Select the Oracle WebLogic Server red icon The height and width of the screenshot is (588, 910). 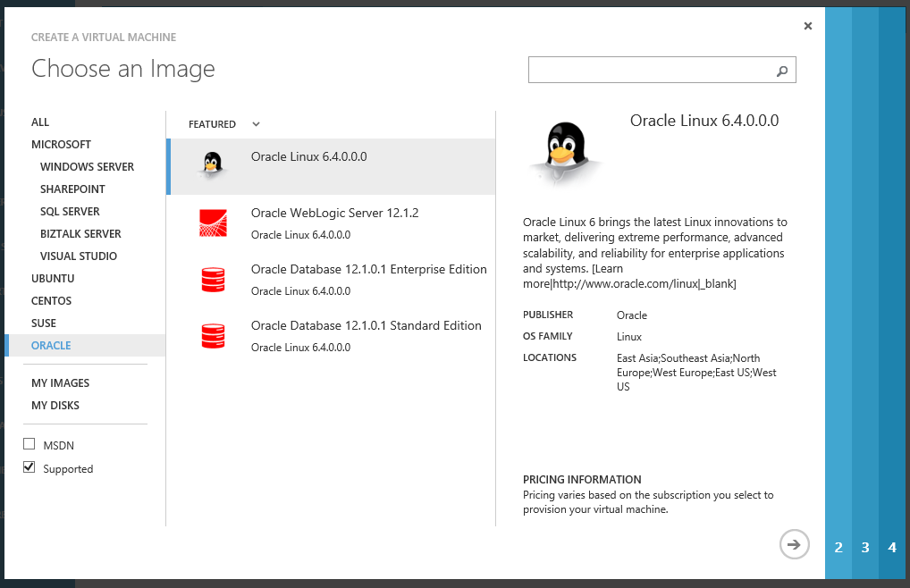tap(213, 223)
